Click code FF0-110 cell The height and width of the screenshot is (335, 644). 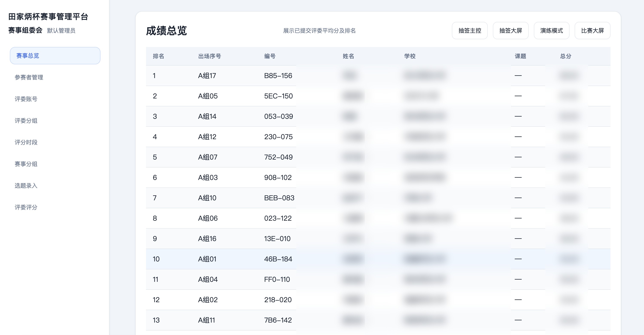277,279
